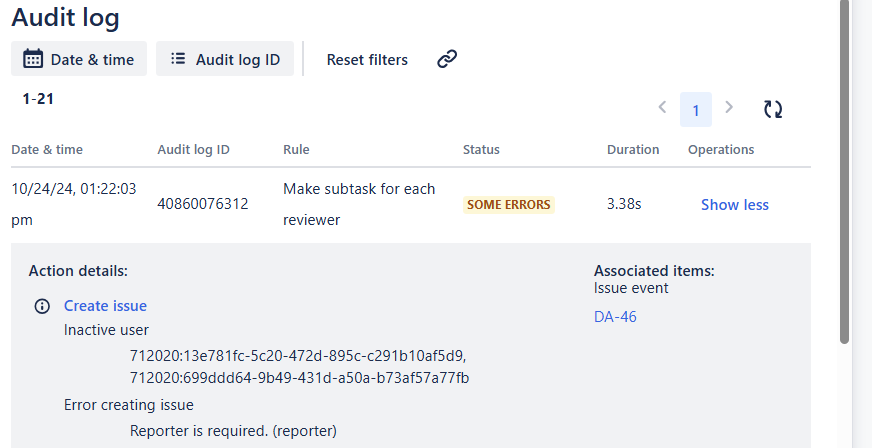872x448 pixels.
Task: Click Reporter is required error message
Action: 233,431
